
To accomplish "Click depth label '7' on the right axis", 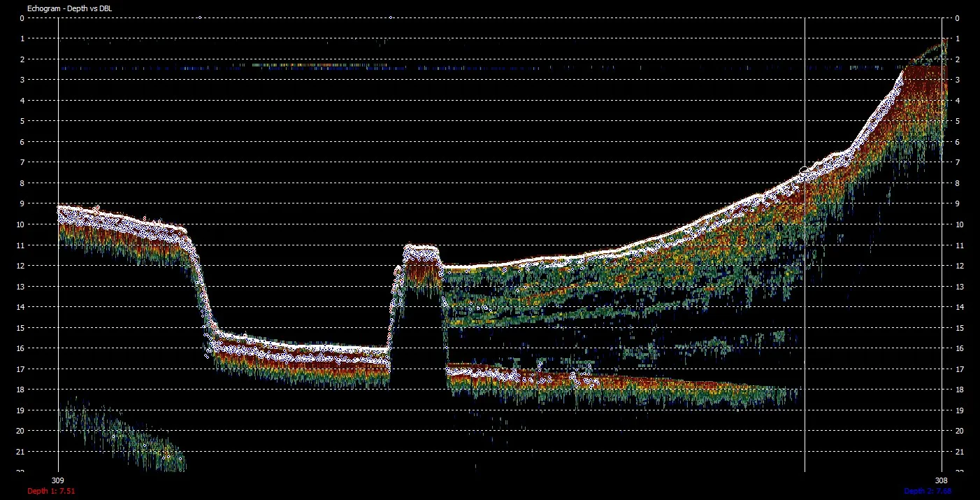I will (x=957, y=162).
